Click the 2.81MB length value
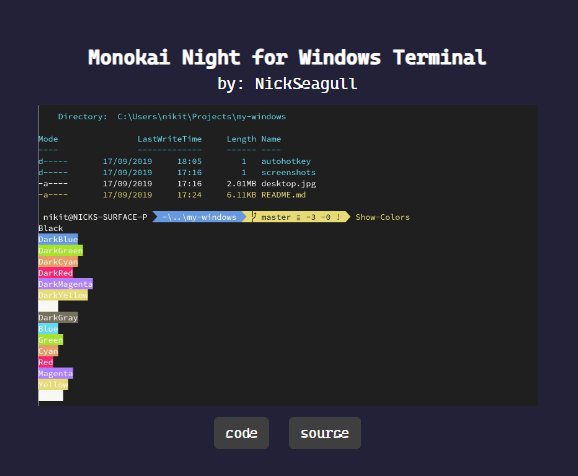The image size is (578, 476). coord(241,184)
